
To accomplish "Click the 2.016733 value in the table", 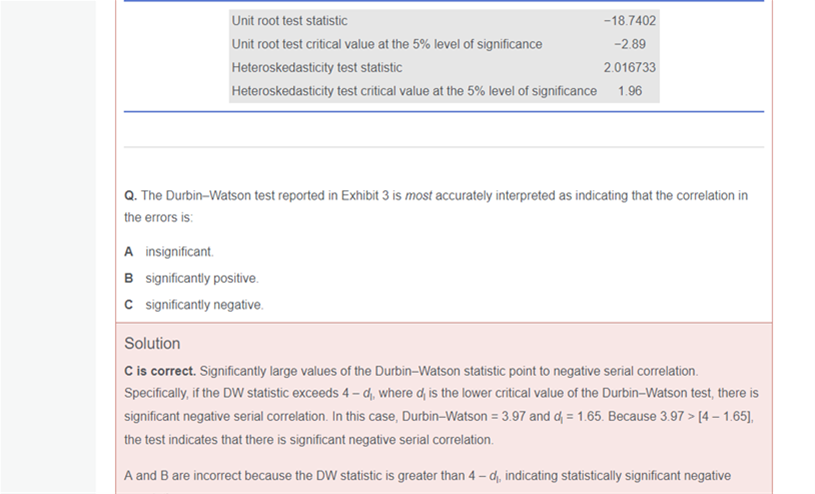I will [x=629, y=68].
